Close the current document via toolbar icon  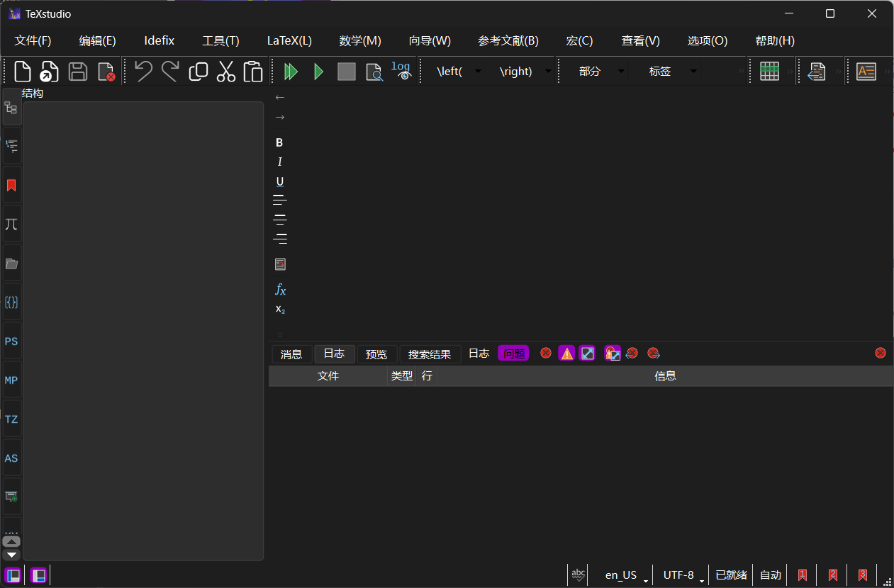106,72
